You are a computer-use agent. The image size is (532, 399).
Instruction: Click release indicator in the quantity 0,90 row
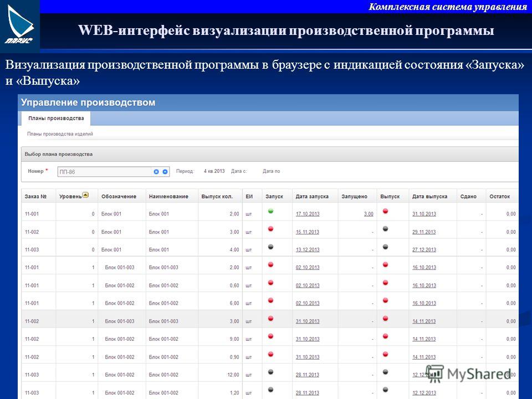coord(385,354)
